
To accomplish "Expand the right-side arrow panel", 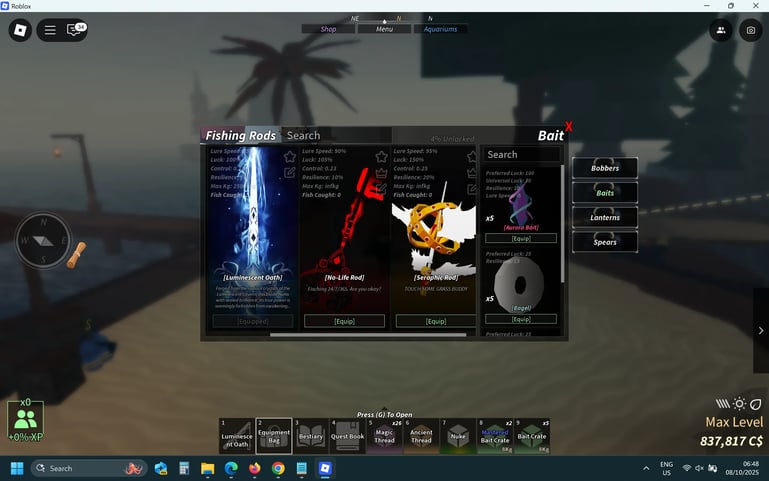I will coord(761,330).
